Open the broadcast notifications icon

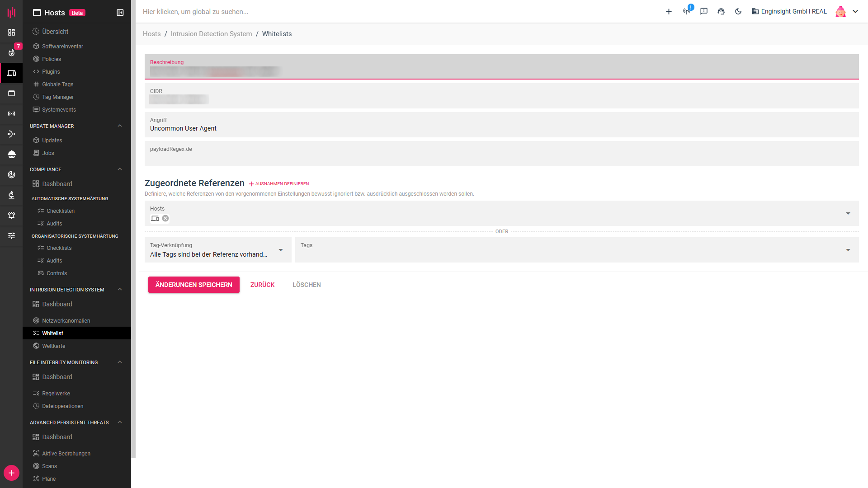click(687, 11)
